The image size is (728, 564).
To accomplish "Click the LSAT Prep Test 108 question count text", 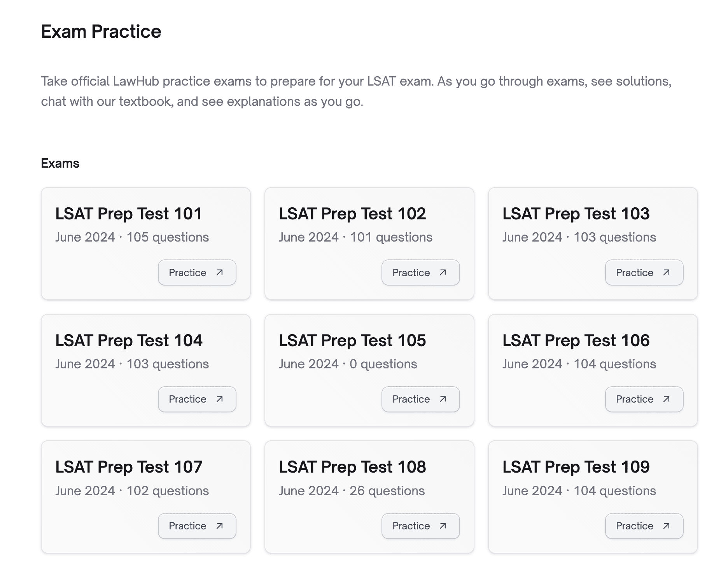I will click(x=352, y=490).
